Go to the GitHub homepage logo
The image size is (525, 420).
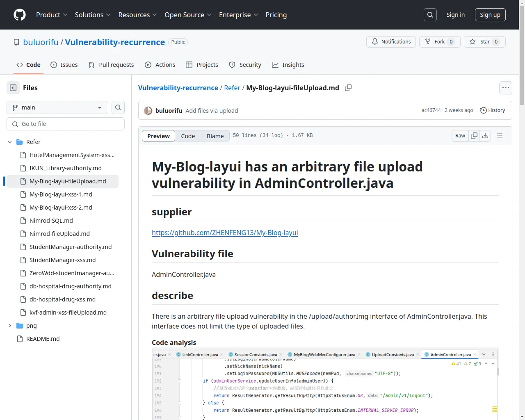coord(20,15)
